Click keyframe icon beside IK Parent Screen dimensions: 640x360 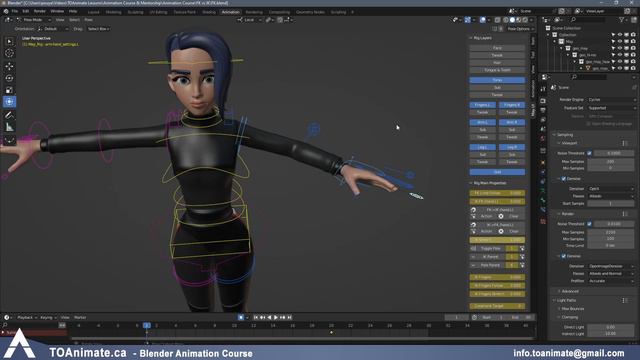pos(522,257)
